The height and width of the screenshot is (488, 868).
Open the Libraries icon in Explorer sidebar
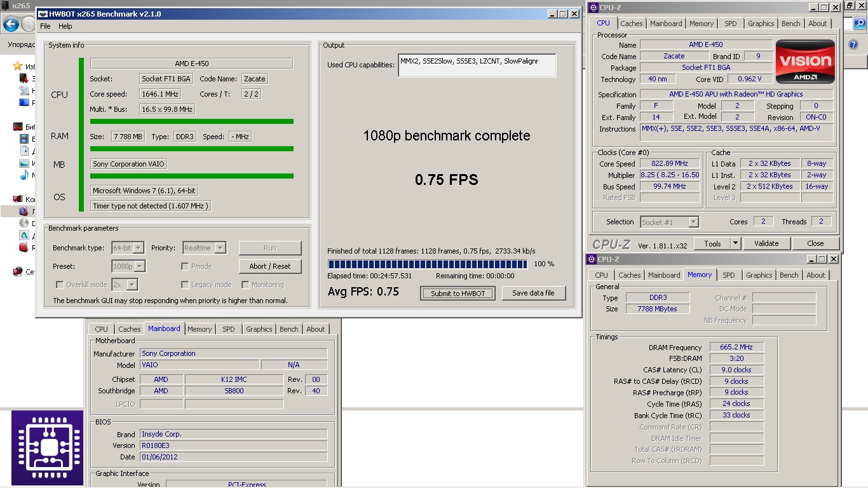click(x=17, y=127)
